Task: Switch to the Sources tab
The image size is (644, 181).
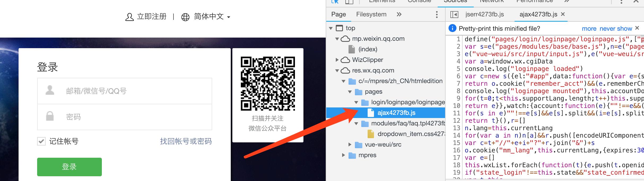Action: pos(455,1)
